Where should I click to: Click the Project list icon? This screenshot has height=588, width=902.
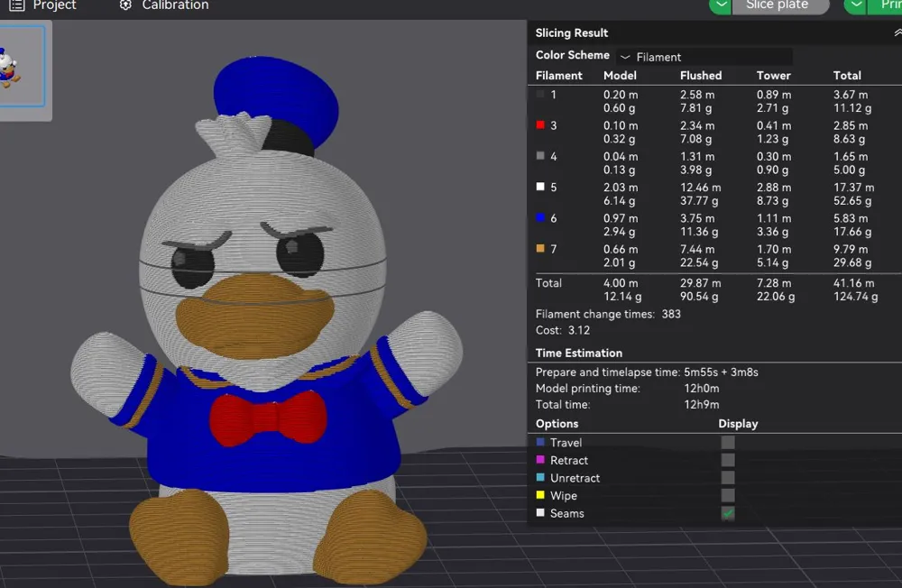(x=17, y=5)
